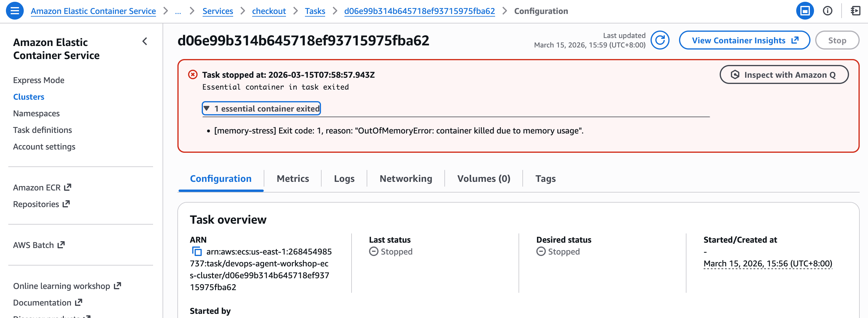Click the Inspect with Amazon Q button
868x318 pixels.
coord(783,74)
